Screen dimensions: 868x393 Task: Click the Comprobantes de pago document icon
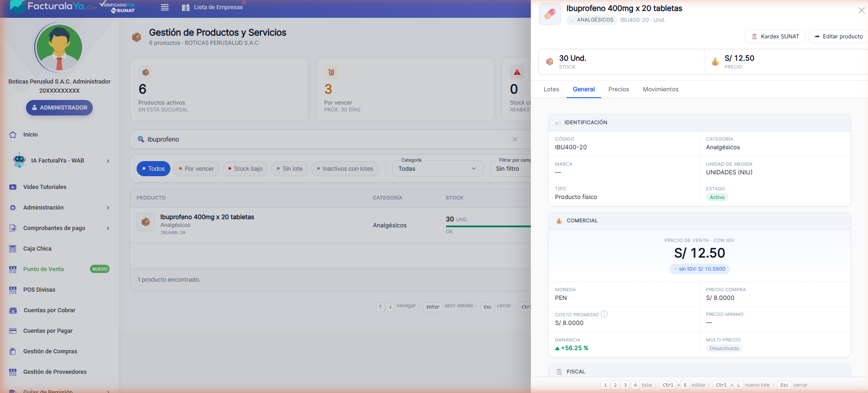[13, 228]
